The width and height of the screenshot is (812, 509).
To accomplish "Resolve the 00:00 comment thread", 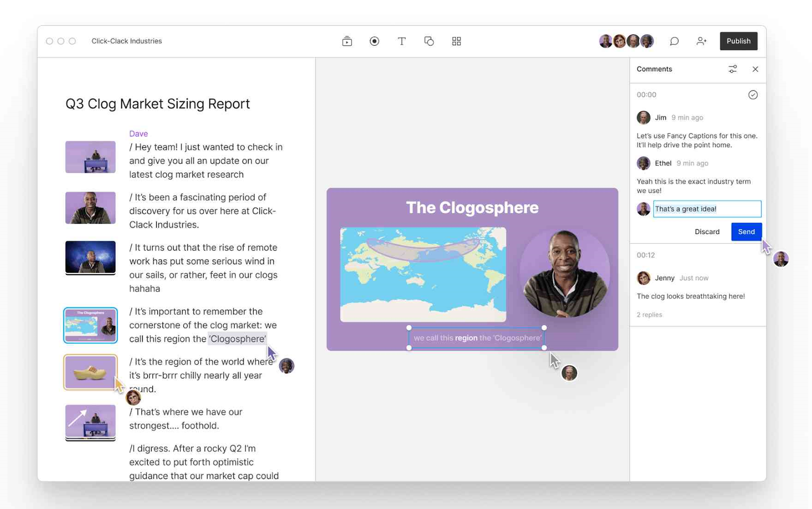I will pos(753,94).
